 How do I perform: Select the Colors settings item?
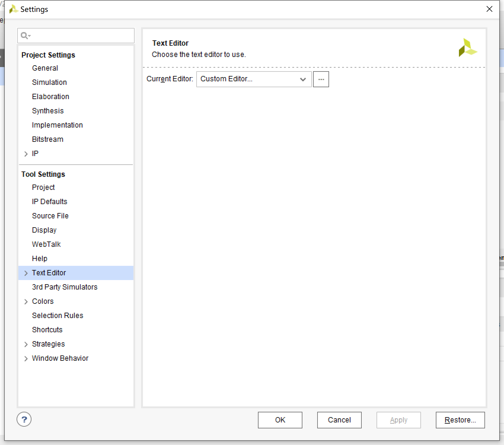[43, 301]
